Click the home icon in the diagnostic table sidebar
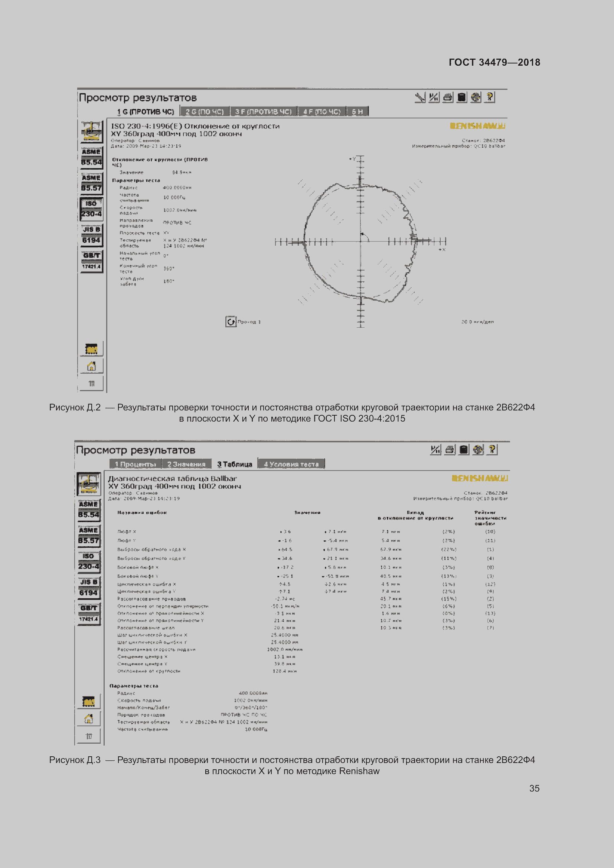 click(x=88, y=719)
